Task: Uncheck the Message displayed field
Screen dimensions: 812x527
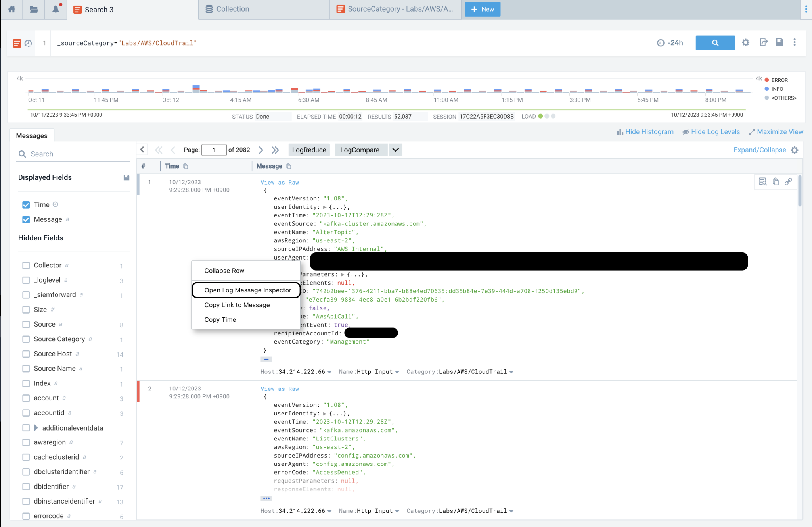Action: (26, 219)
